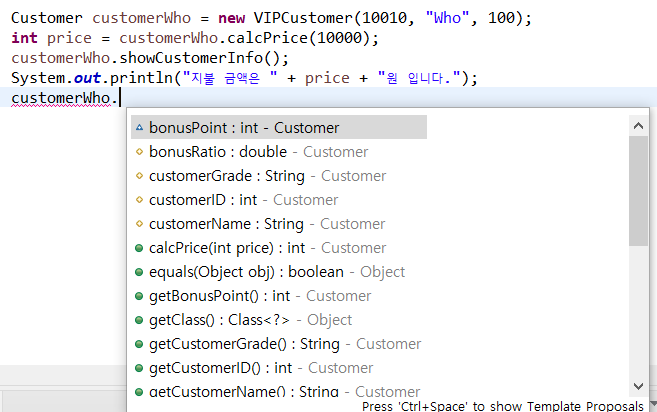657x412 pixels.
Task: Click println in the System.out line
Action: tap(141, 78)
